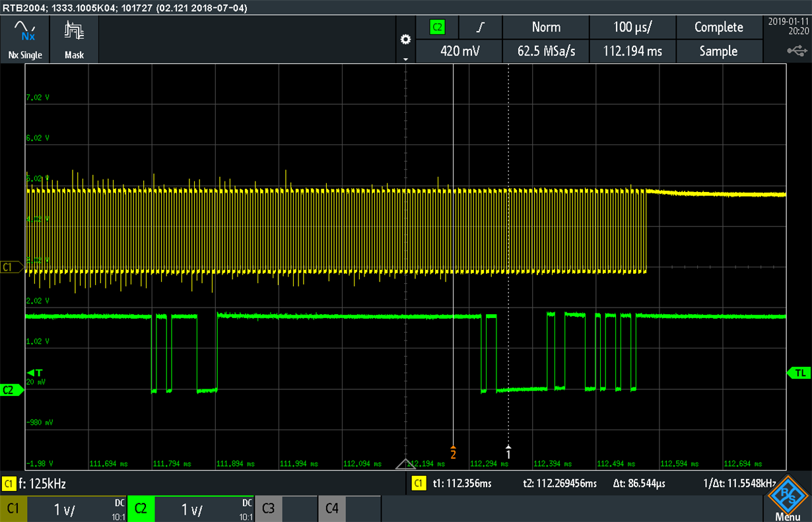
Task: Select cursor 2 orange marker
Action: pyautogui.click(x=453, y=453)
